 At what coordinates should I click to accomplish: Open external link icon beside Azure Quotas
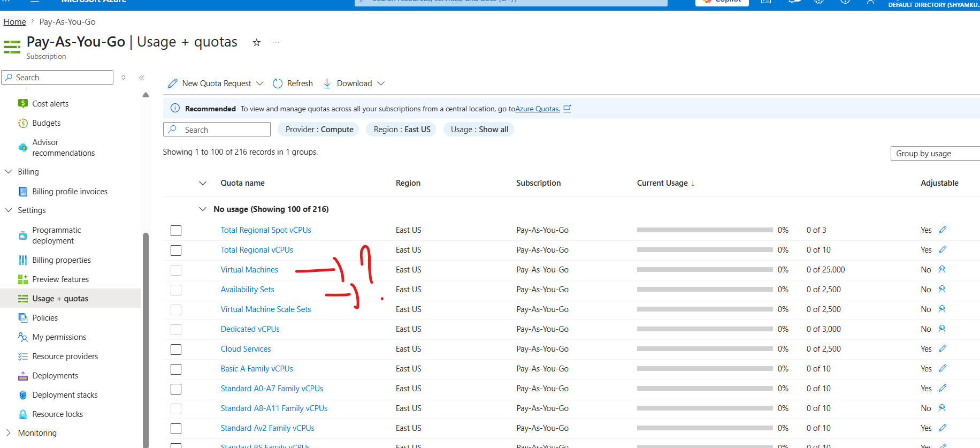[568, 108]
